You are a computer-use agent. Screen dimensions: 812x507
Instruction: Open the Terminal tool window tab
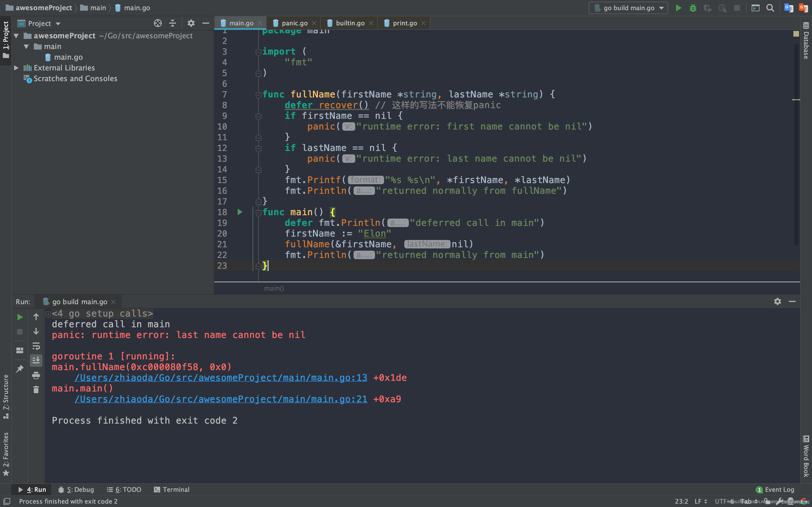(x=172, y=490)
